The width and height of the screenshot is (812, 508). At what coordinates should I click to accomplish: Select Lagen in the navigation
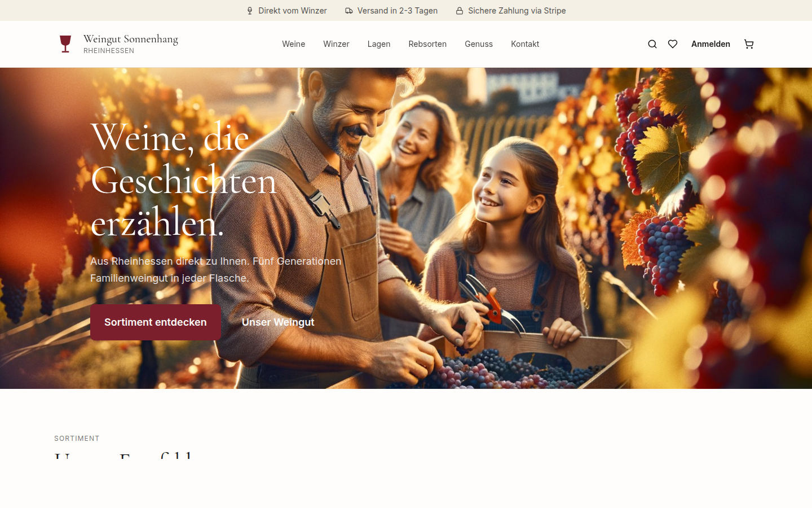pyautogui.click(x=379, y=44)
